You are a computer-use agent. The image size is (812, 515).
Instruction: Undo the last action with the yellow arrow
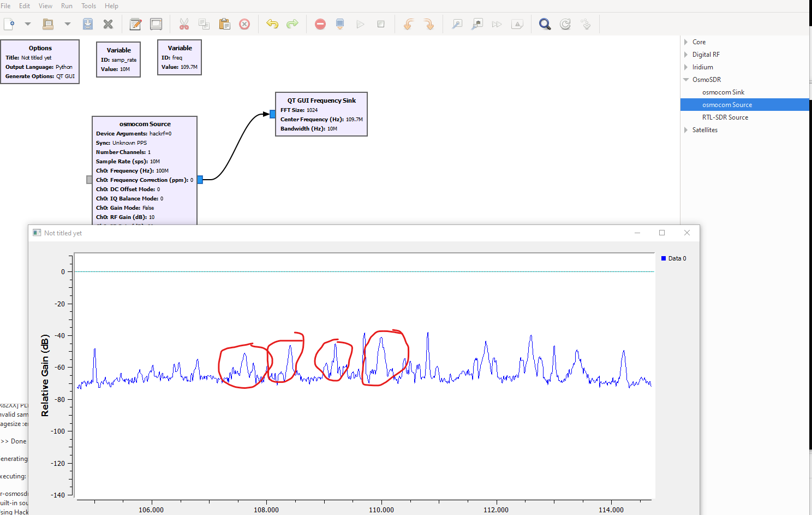tap(272, 24)
